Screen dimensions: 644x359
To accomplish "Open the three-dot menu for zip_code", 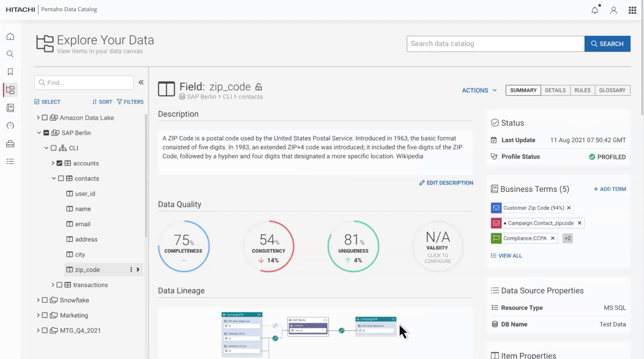I will (x=131, y=270).
